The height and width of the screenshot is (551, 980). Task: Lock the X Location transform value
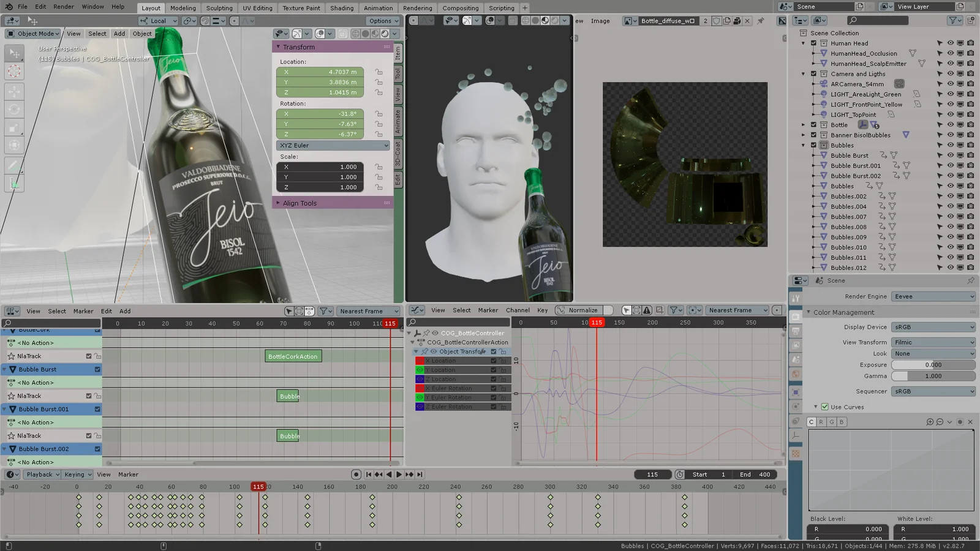click(379, 72)
